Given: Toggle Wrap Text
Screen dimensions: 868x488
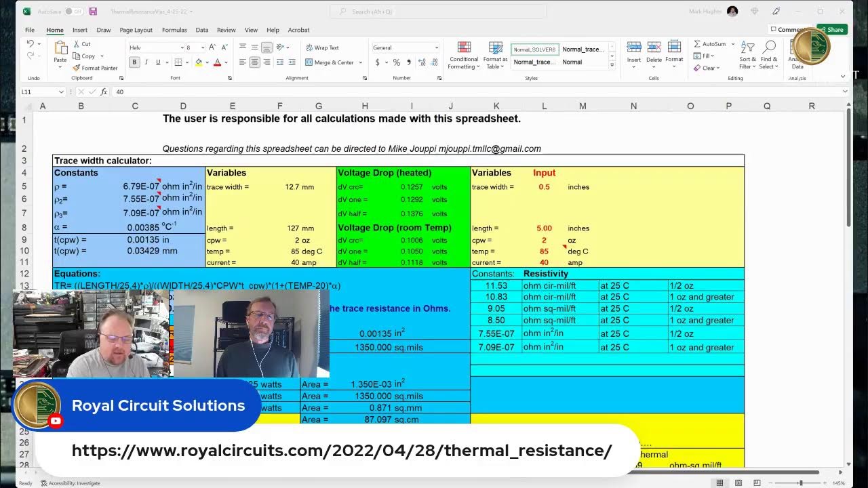Looking at the screenshot, I should (322, 47).
